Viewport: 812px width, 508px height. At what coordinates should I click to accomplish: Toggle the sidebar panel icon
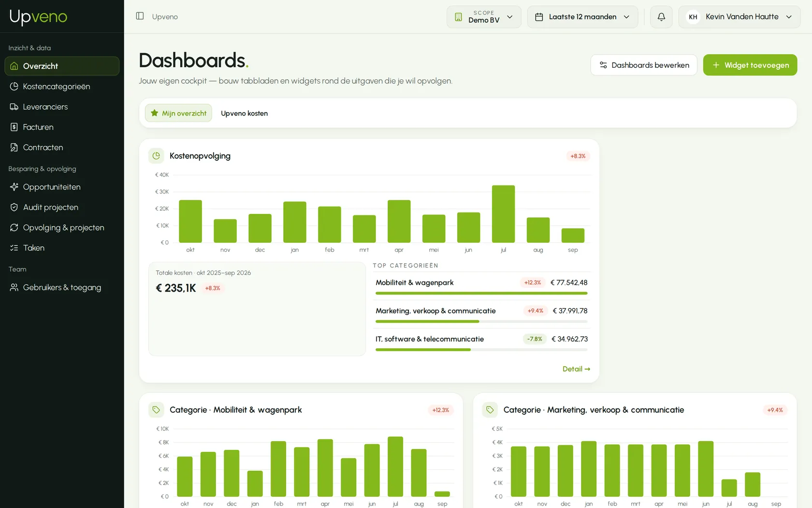(140, 16)
